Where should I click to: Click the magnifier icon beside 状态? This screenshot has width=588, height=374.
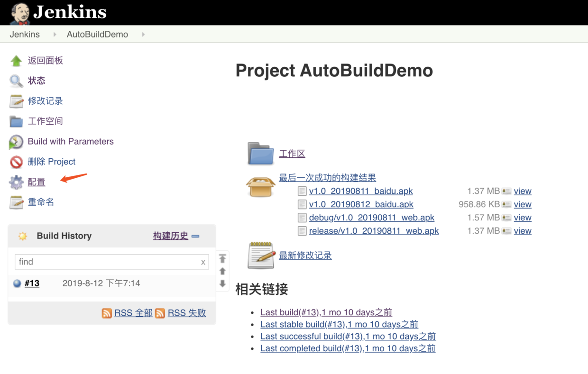pos(16,81)
